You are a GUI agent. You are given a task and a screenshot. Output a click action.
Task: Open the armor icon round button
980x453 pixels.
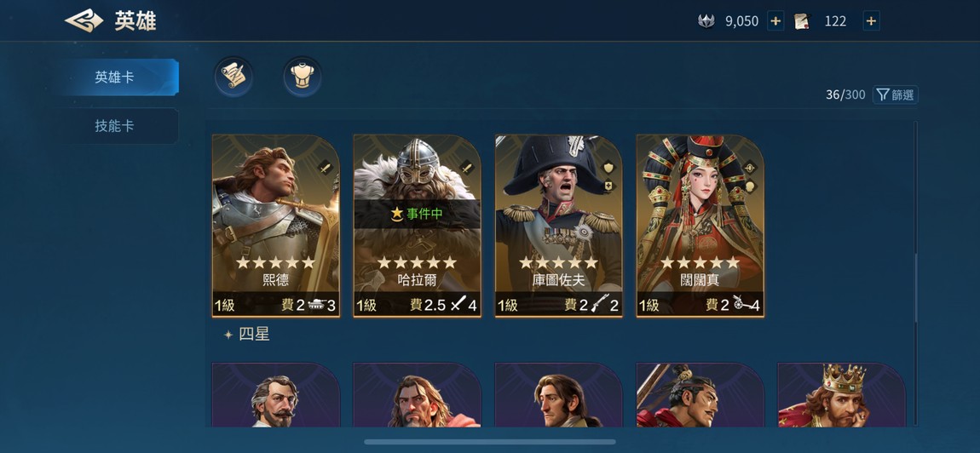pos(303,77)
